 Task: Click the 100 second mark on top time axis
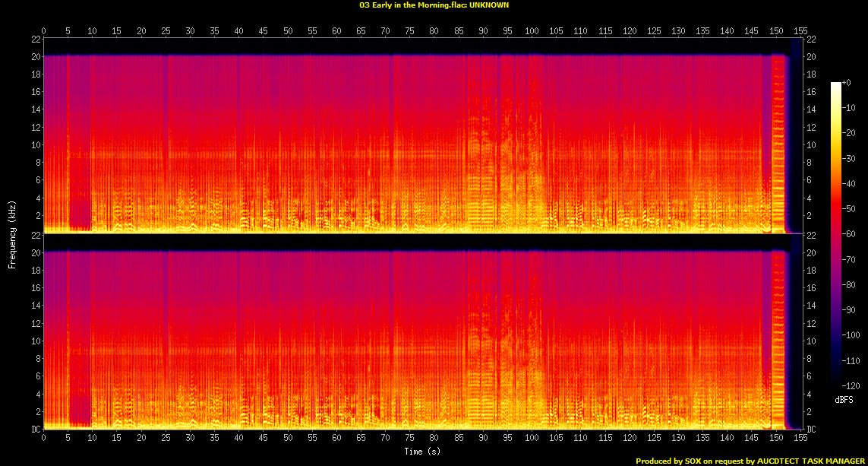(x=532, y=31)
